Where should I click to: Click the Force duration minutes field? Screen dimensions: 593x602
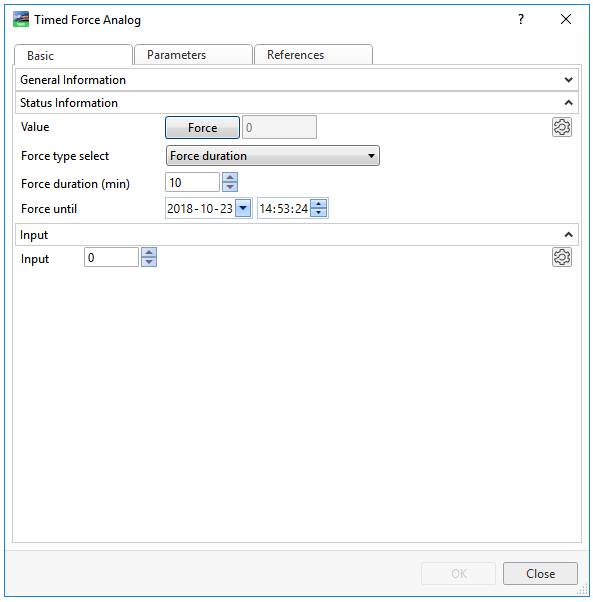[x=192, y=182]
